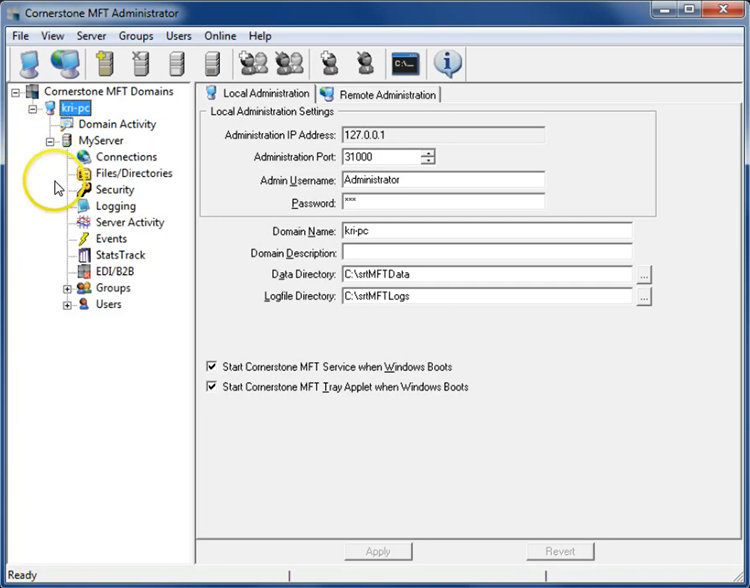The height and width of the screenshot is (588, 750).
Task: Open the command console toolbar icon
Action: 405,64
